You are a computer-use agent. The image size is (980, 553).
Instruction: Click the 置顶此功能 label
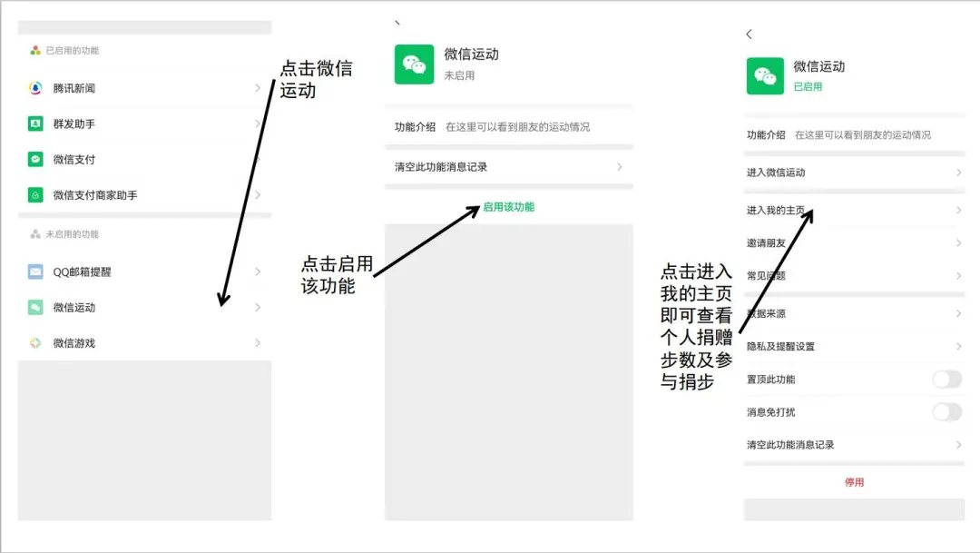pyautogui.click(x=770, y=379)
